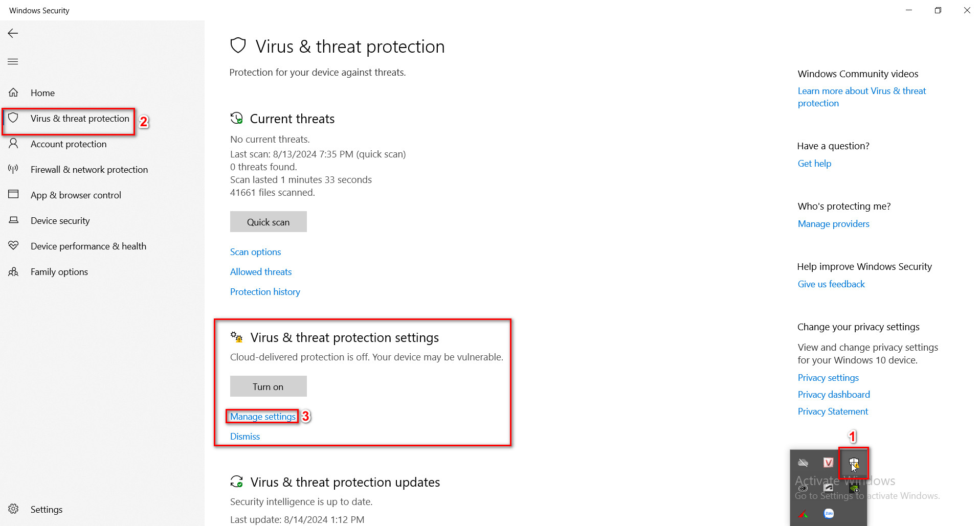Open the Privacy dashboard link

[834, 395]
